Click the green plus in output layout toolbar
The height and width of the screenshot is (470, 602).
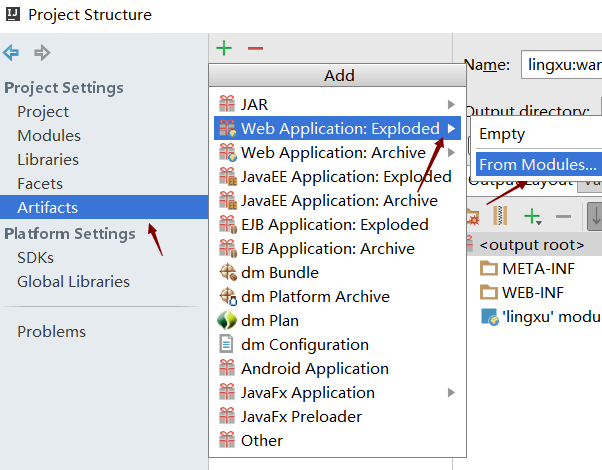pyautogui.click(x=532, y=216)
